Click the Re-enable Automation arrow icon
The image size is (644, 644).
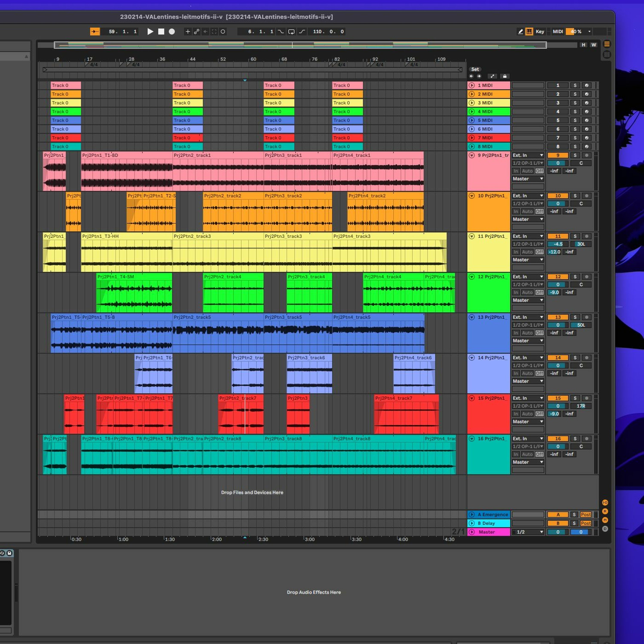click(x=205, y=32)
